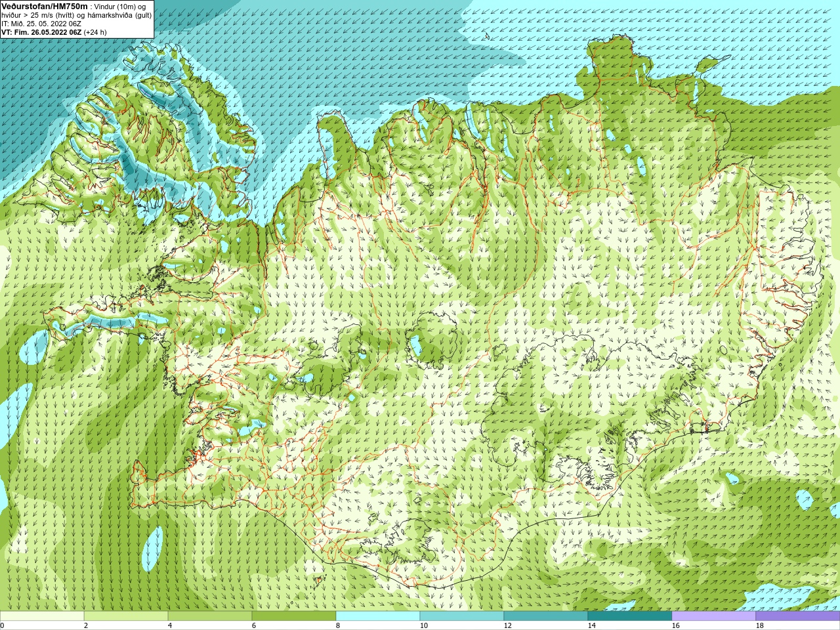Click the legend scale label "6"
This screenshot has height=630, width=840.
[254, 625]
